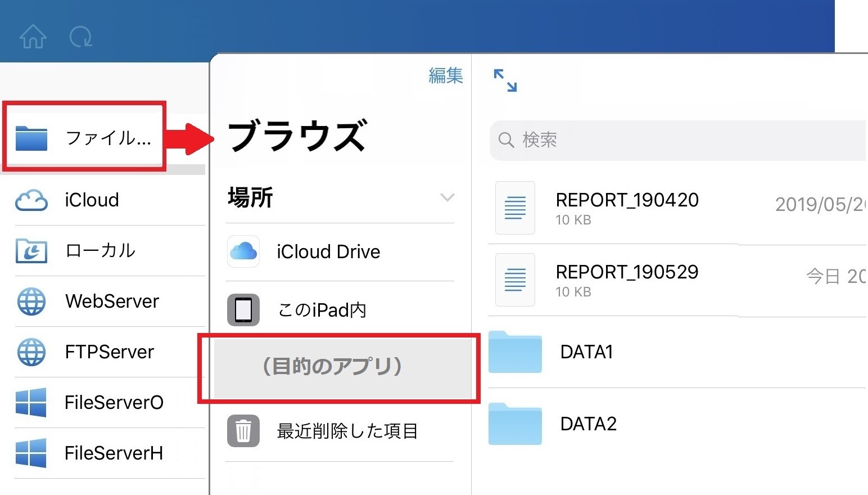The image size is (868, 495).
Task: Tap the Home icon in top bar
Action: [x=33, y=37]
